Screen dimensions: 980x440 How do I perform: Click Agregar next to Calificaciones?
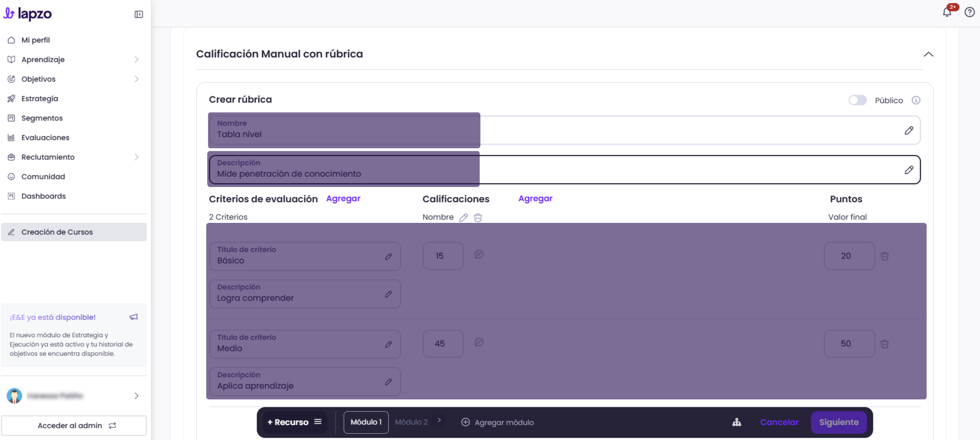click(535, 198)
